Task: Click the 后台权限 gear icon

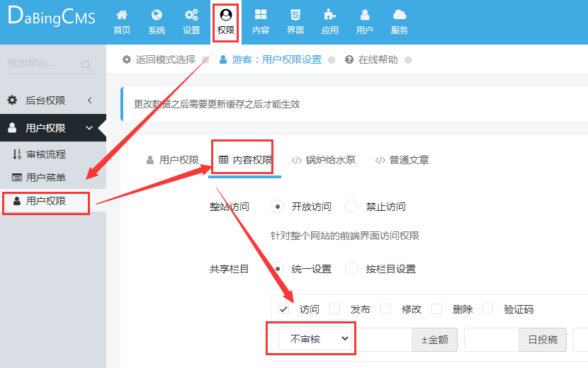Action: click(x=12, y=100)
